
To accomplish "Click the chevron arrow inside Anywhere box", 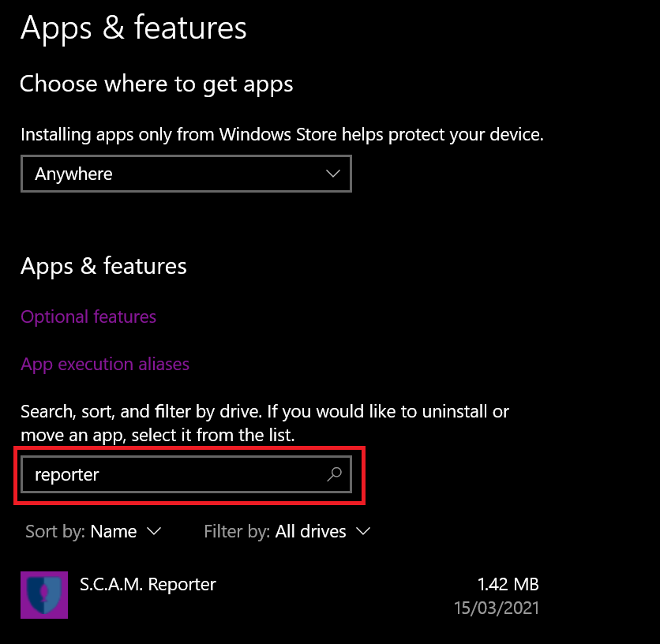I will click(333, 174).
